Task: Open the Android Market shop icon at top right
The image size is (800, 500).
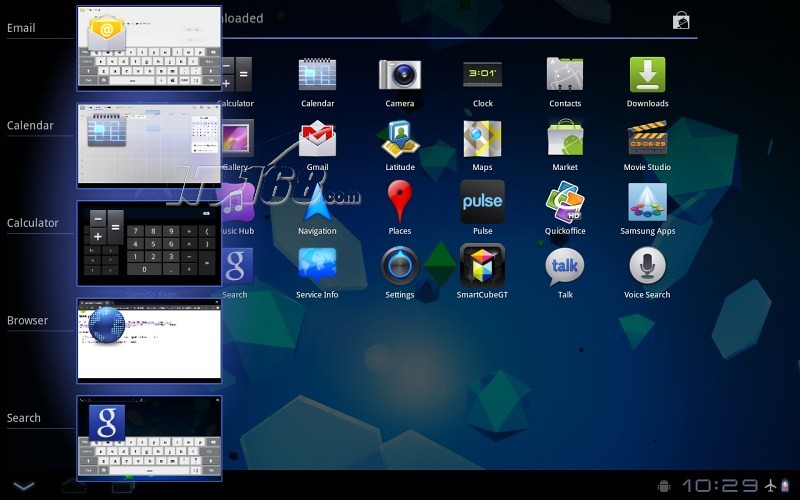Action: point(681,20)
